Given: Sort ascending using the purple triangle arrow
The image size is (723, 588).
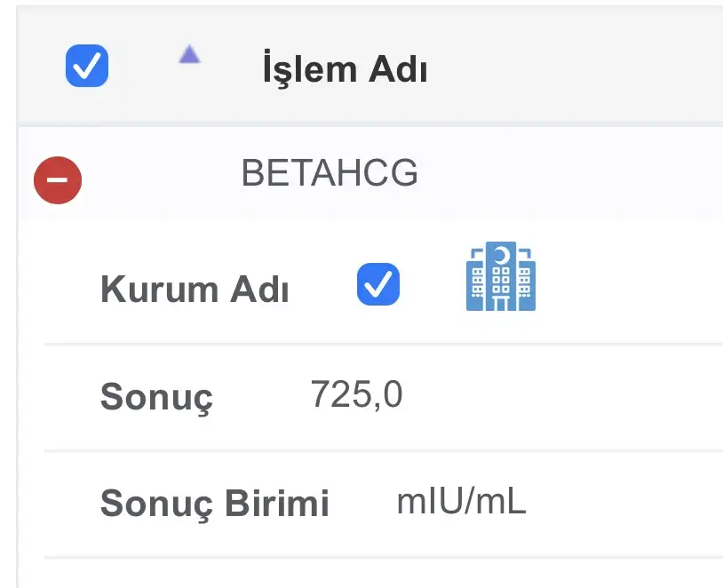Looking at the screenshot, I should 189,54.
